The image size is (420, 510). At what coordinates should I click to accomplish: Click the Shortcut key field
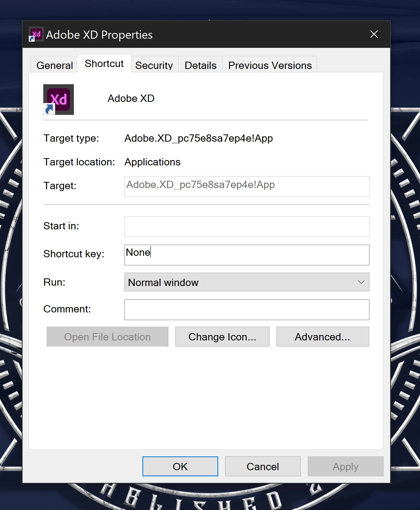(247, 255)
